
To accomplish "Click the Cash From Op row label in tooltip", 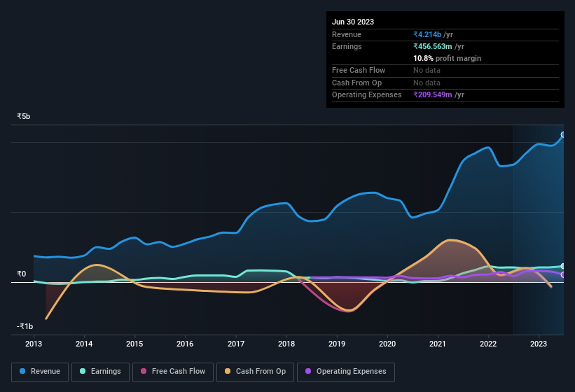I will (x=356, y=83).
